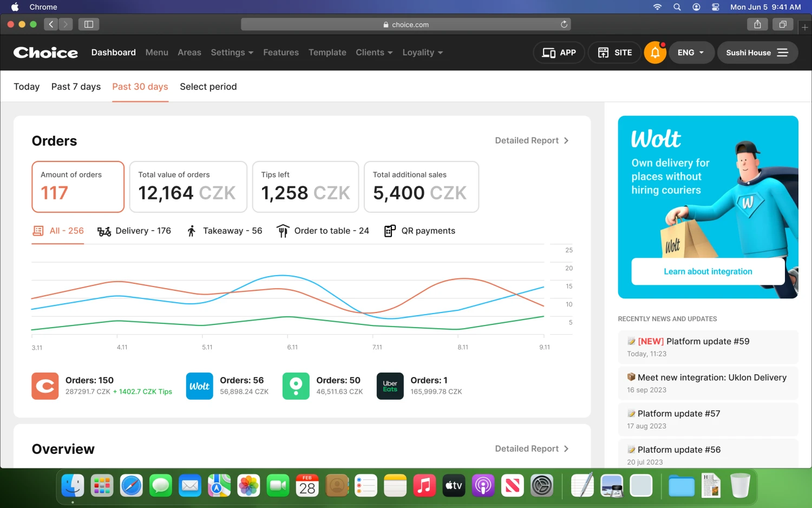Open the ENG language dropdown
Viewport: 812px width, 508px height.
(x=690, y=53)
